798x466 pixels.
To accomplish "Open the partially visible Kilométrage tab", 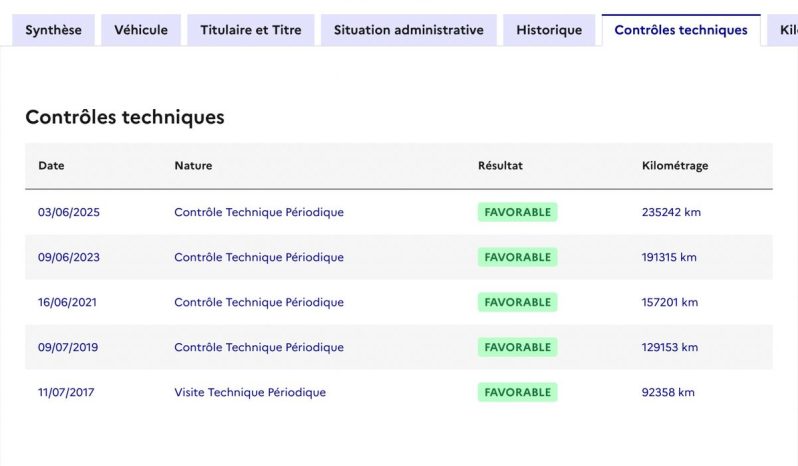I will click(783, 30).
